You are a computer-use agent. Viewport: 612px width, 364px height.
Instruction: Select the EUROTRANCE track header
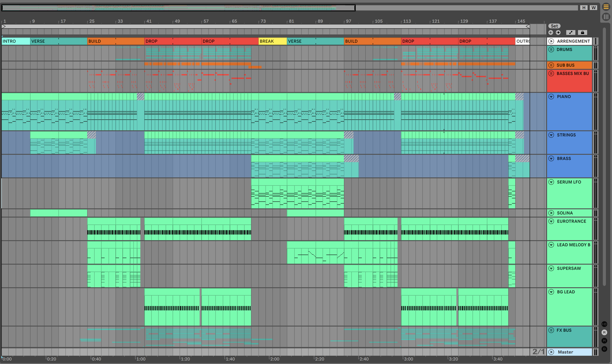tap(569, 229)
